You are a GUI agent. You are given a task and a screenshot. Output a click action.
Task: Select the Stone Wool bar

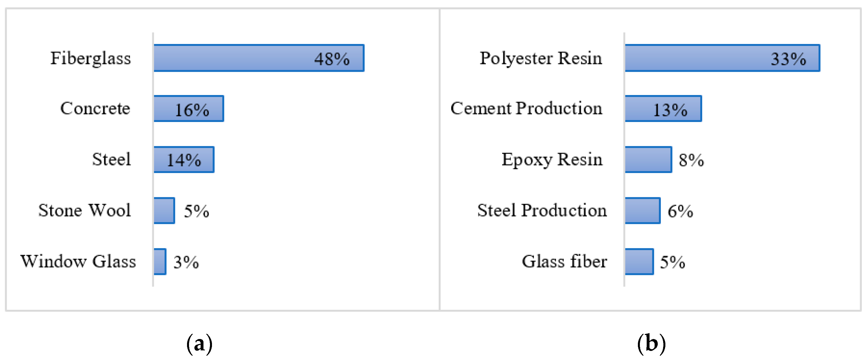click(164, 211)
